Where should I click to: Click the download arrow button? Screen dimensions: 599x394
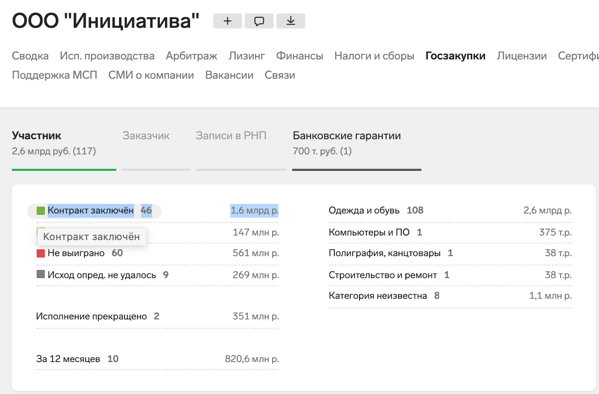tap(291, 21)
